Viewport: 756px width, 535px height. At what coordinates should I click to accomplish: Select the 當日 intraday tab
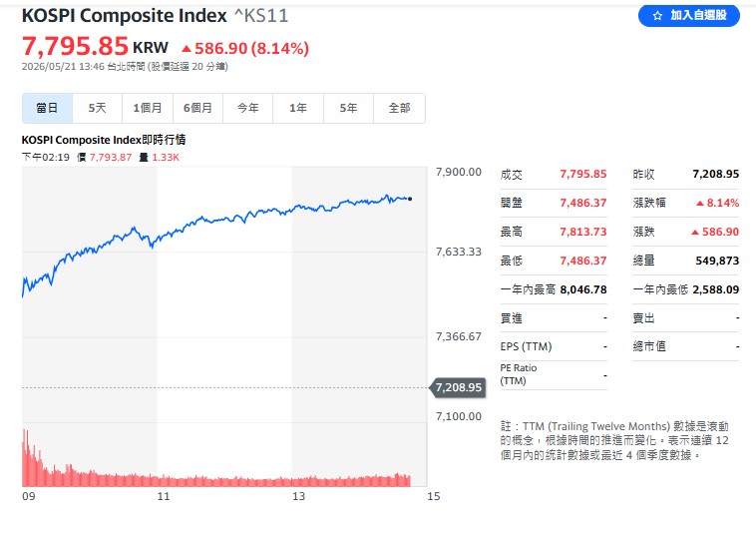click(x=47, y=108)
